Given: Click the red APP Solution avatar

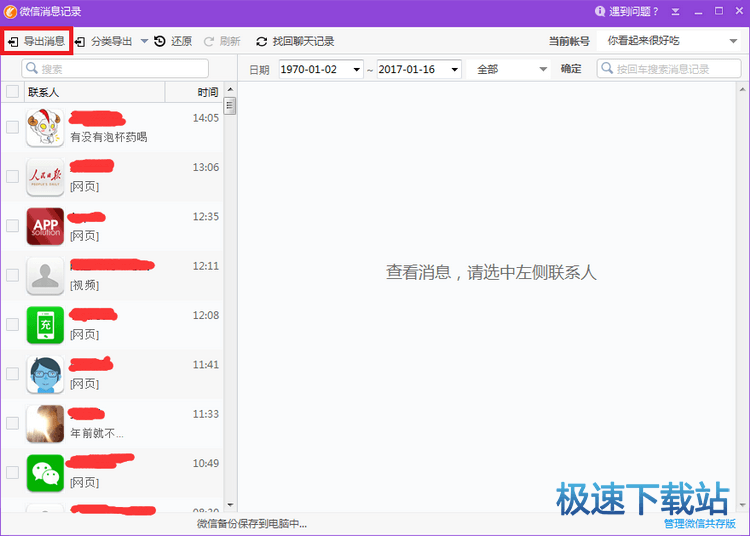Looking at the screenshot, I should [x=45, y=226].
